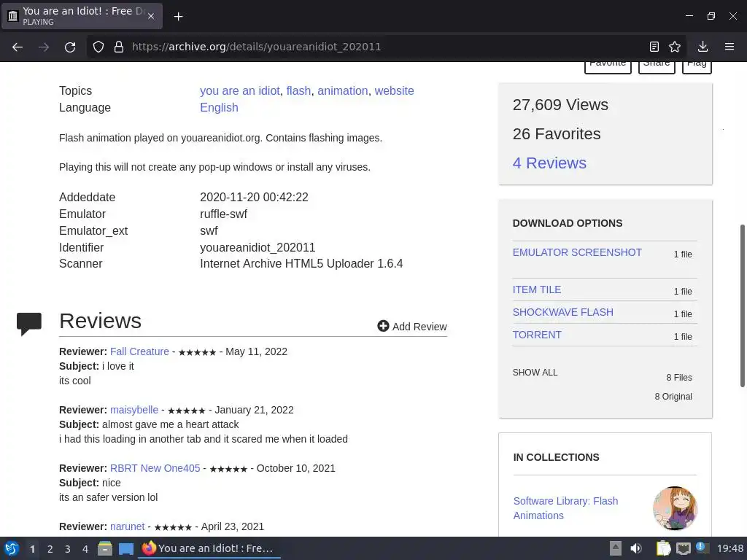Screen dimensions: 747x560
Task: Click the removable media tray icon
Action: 616,548
